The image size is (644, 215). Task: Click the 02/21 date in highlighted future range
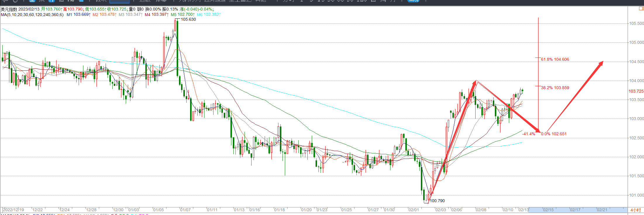(x=602, y=210)
